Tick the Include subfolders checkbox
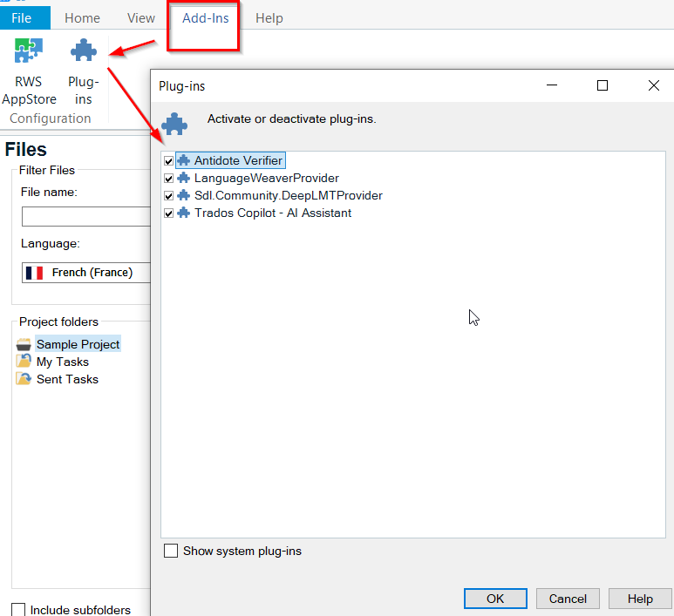The height and width of the screenshot is (616, 674). (x=18, y=610)
